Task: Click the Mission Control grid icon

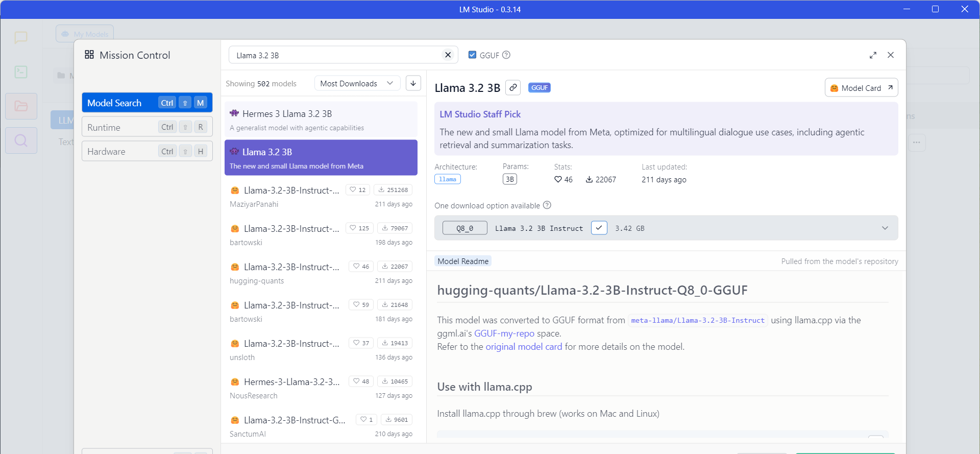Action: click(x=89, y=55)
